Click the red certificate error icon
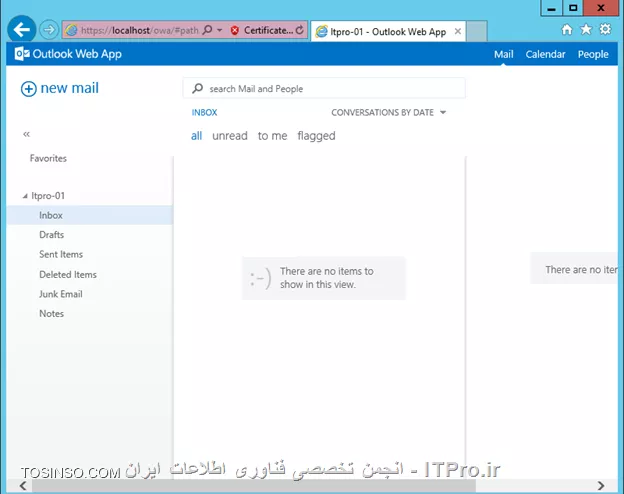The image size is (624, 494). coord(235,30)
